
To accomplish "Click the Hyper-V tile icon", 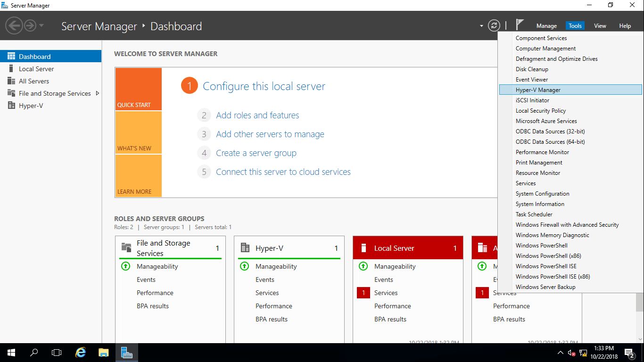I will 245,247.
